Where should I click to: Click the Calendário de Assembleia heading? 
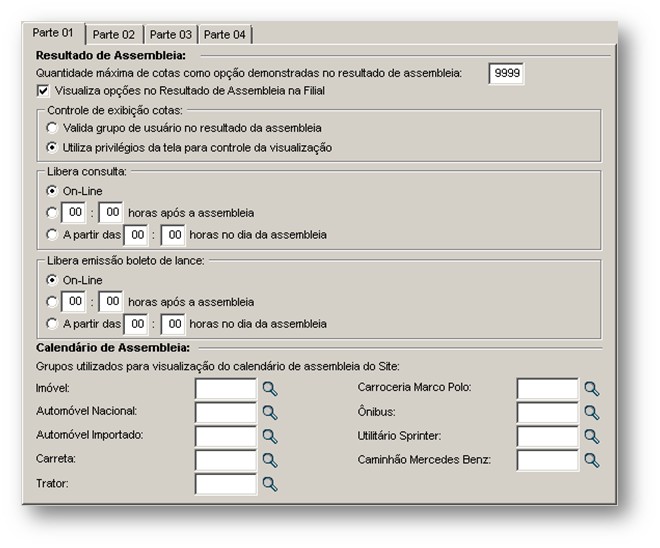tap(113, 348)
